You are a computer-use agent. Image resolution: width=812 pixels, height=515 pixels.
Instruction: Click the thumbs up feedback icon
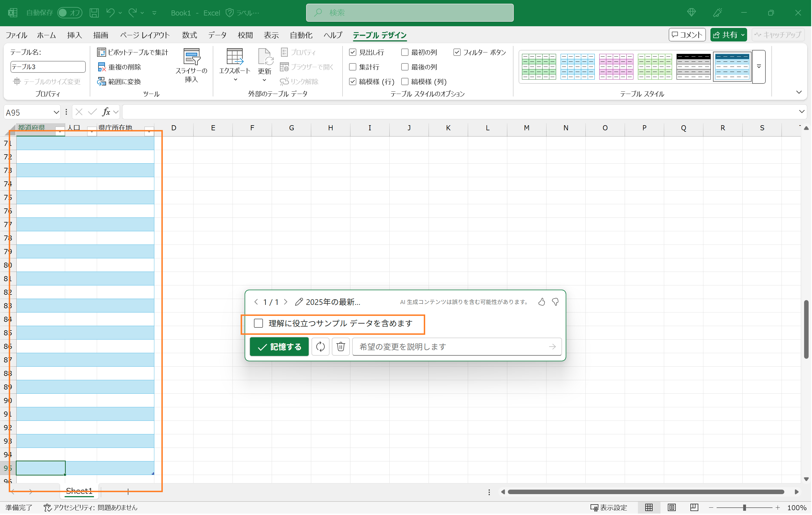[x=541, y=302]
